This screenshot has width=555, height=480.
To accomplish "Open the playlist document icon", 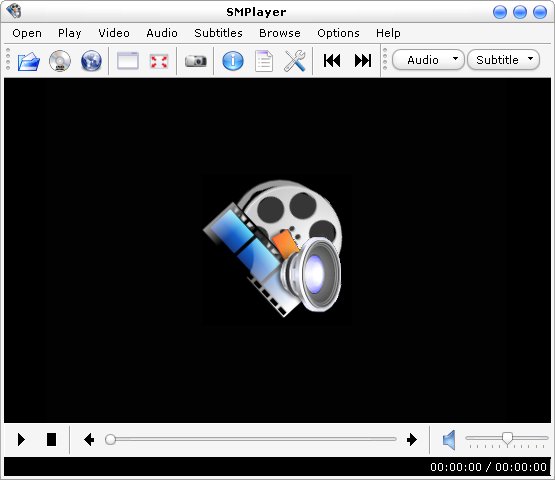I will [x=264, y=61].
